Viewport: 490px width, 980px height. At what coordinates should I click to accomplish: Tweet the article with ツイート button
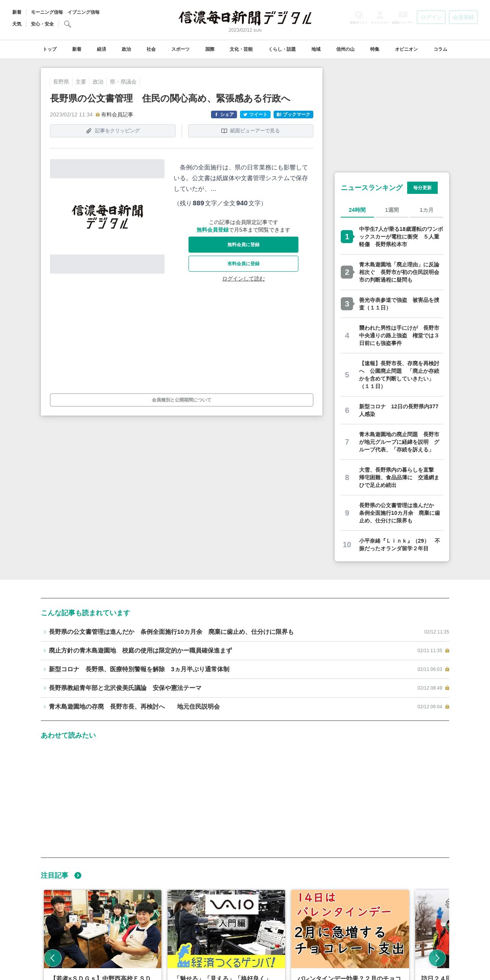coord(255,114)
